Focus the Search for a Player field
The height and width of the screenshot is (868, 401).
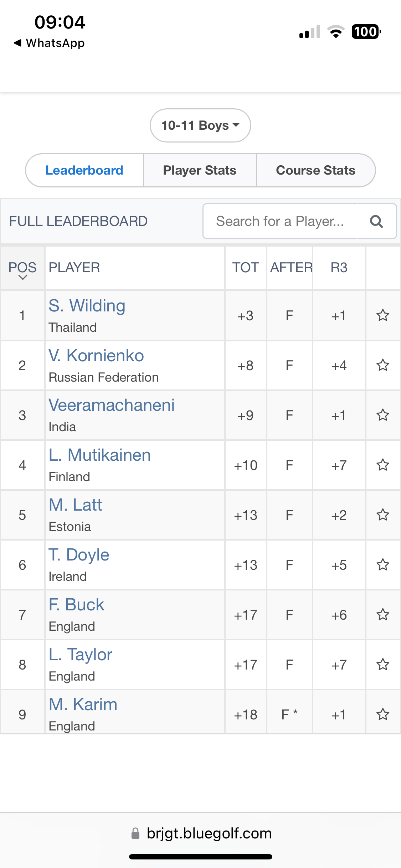(280, 221)
